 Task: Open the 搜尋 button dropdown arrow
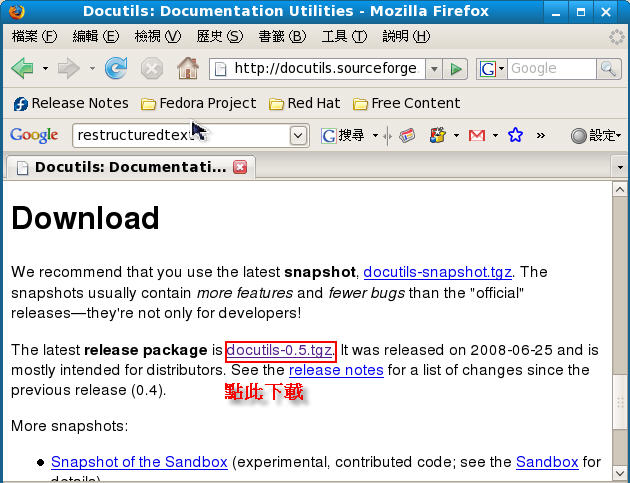(x=375, y=135)
